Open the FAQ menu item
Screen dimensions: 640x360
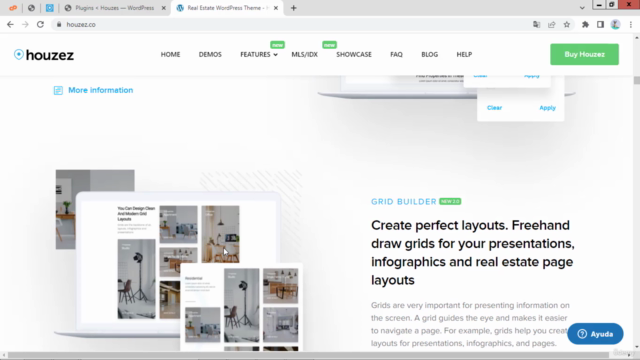[396, 54]
